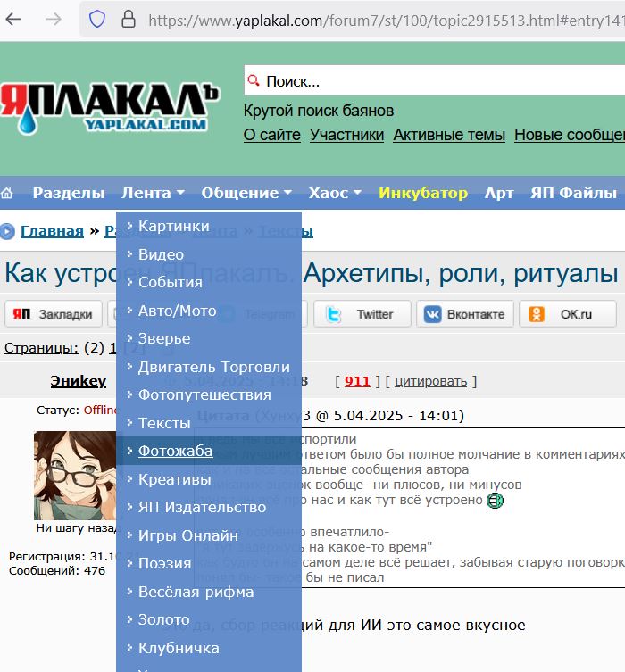The image size is (625, 672).
Task: Click the home icon in navigation bar
Action: coord(7,194)
